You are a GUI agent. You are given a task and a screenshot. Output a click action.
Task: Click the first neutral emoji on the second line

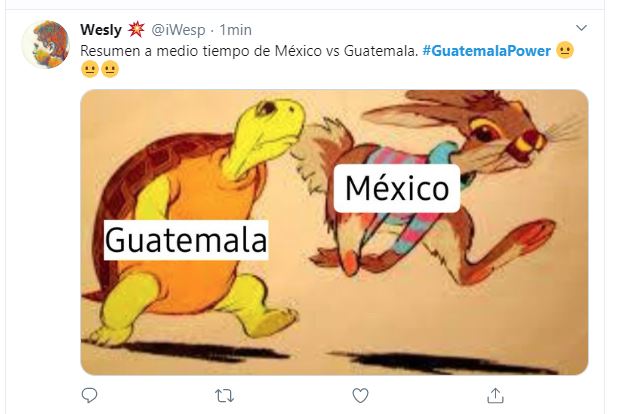click(x=89, y=69)
